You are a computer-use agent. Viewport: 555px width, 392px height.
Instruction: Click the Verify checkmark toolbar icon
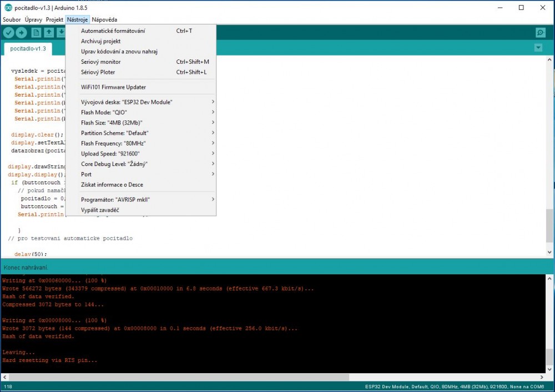(8, 33)
